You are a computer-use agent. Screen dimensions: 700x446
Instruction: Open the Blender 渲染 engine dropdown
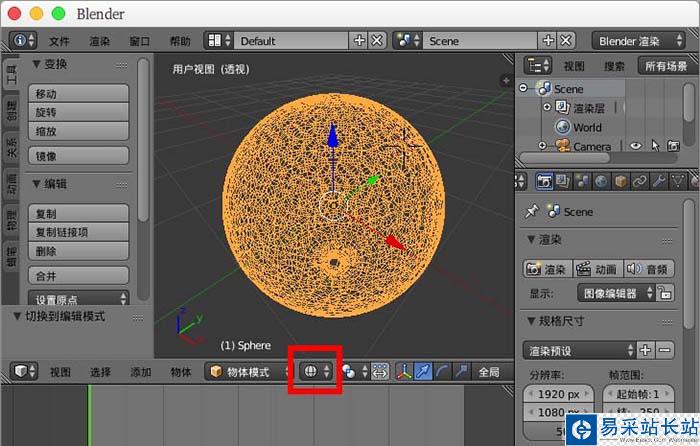(x=638, y=41)
